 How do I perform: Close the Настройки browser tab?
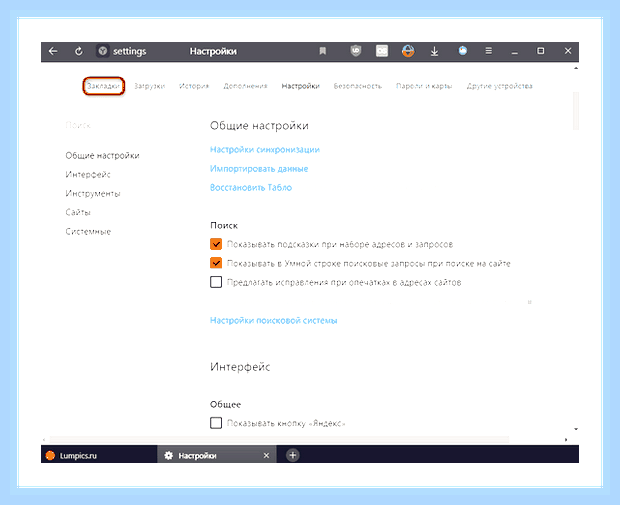(x=266, y=456)
